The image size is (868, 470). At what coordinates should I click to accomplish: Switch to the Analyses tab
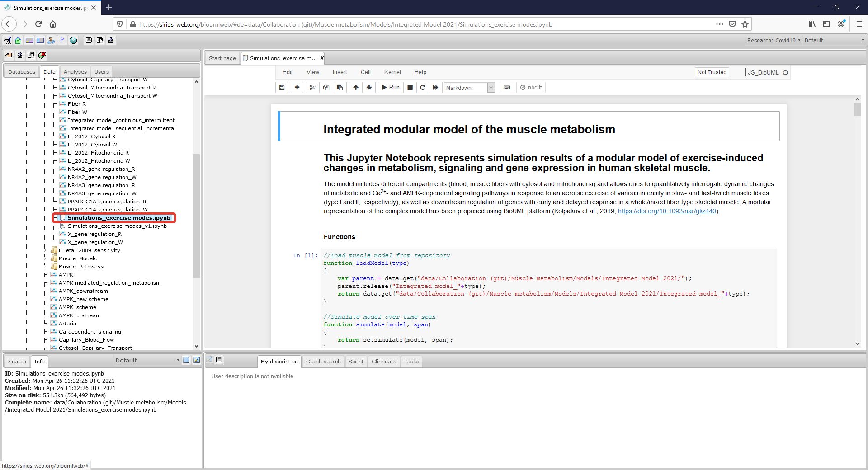75,72
